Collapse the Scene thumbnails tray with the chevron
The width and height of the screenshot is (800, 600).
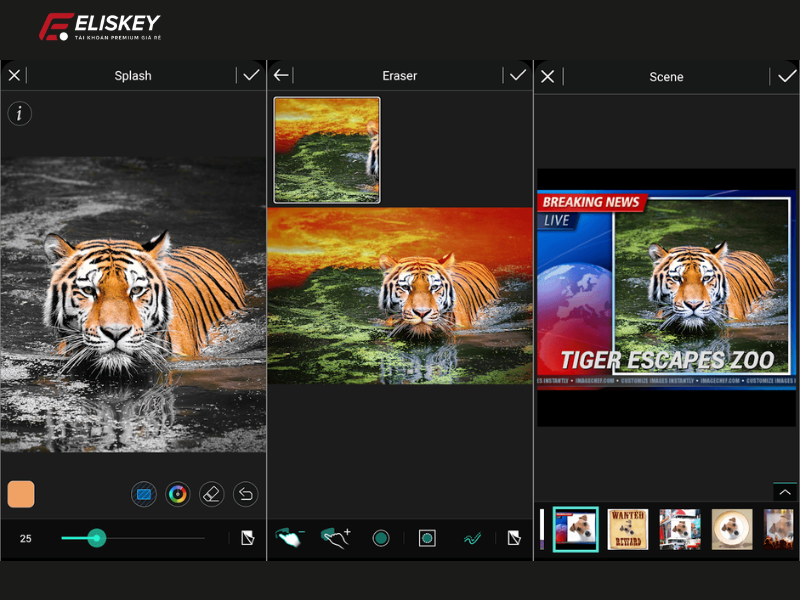784,492
